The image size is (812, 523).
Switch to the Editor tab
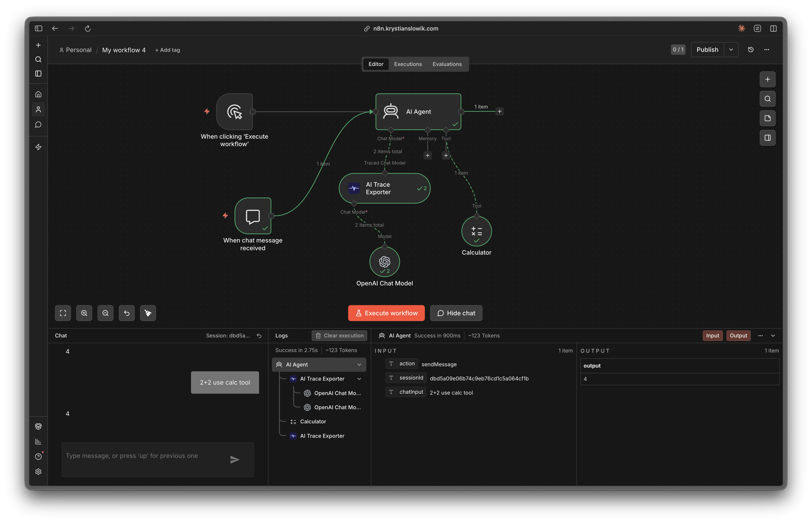[376, 64]
